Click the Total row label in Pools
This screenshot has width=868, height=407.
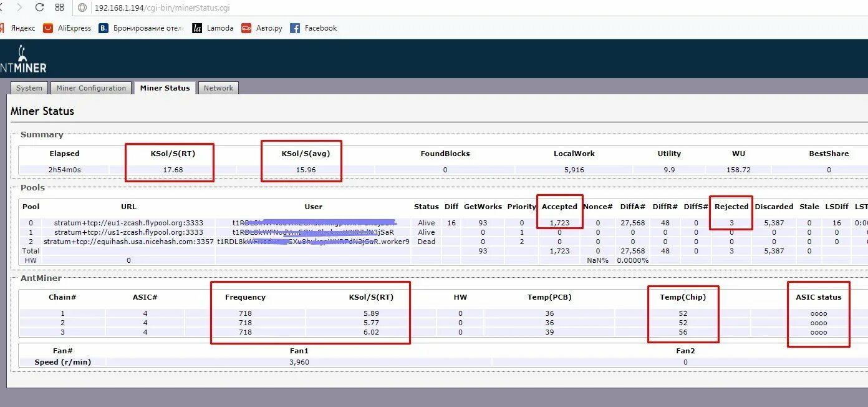30,251
